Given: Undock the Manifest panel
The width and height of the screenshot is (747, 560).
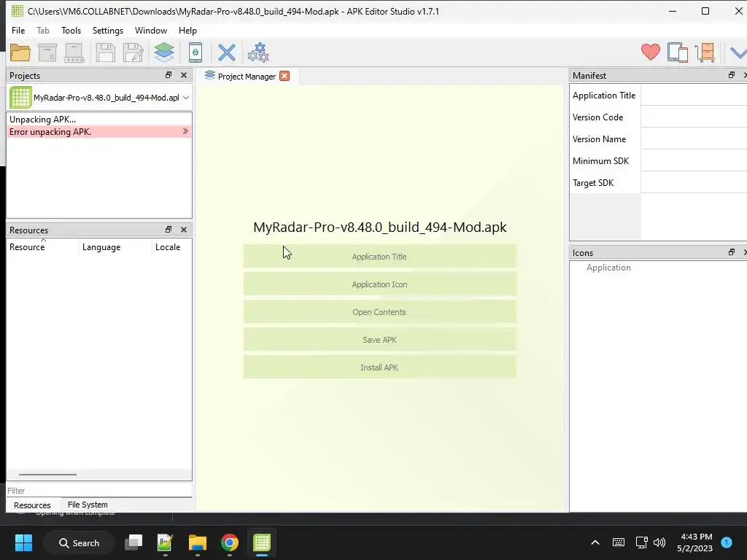Looking at the screenshot, I should click(731, 75).
